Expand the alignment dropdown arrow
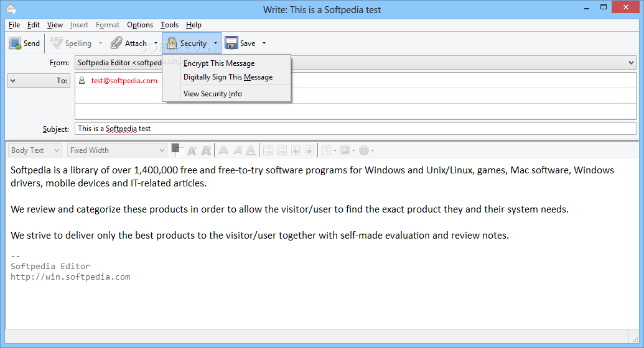The image size is (644, 348). (335, 150)
